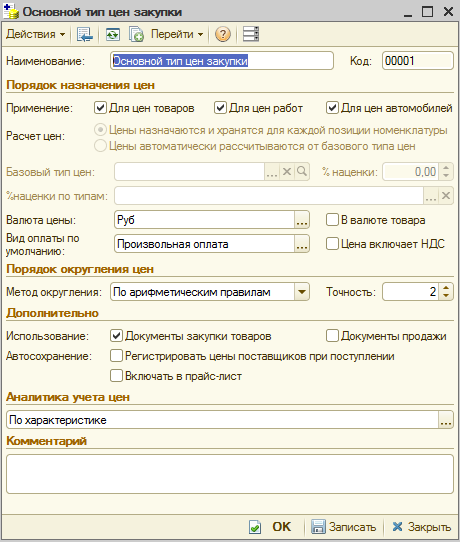Click the blue X icon beside Закрыть

point(397,527)
